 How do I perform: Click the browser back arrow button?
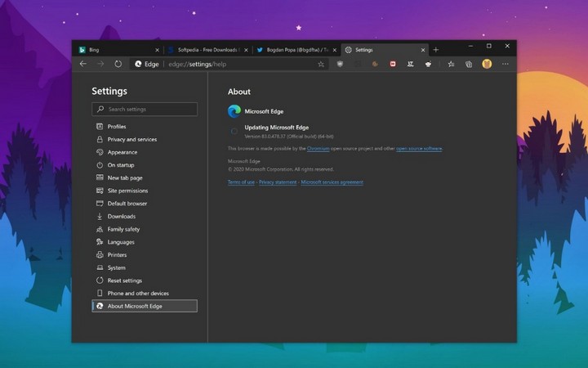click(82, 64)
